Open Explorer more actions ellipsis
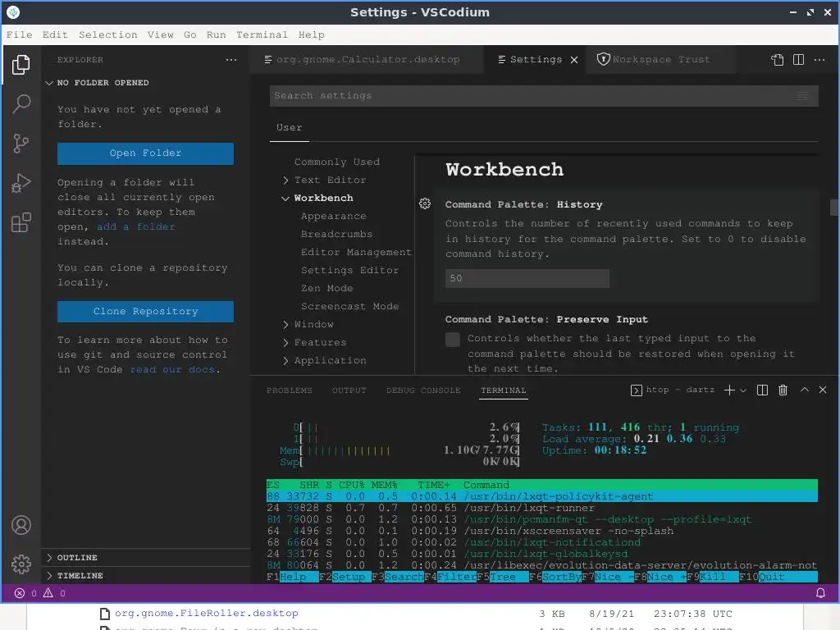This screenshot has height=630, width=840. [x=231, y=60]
